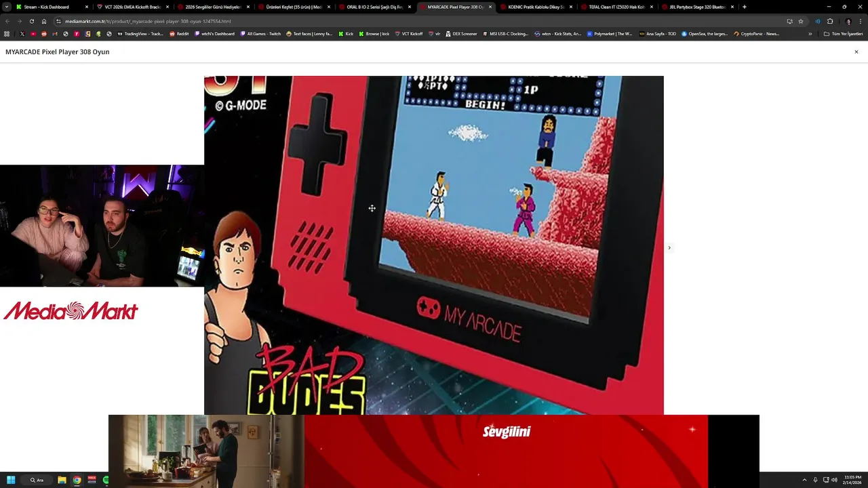Screen dimensions: 868x488
Task: Open the Text faces Lenny bookmark
Action: pos(309,33)
